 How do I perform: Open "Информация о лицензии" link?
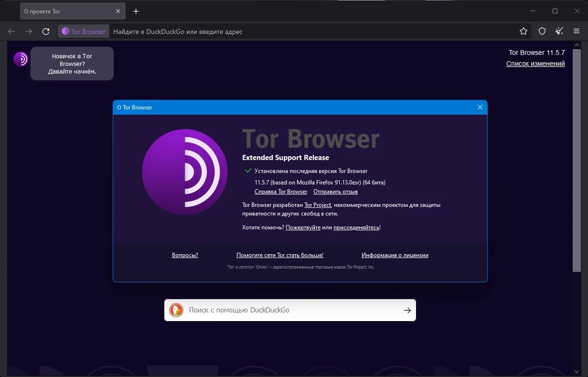(395, 255)
